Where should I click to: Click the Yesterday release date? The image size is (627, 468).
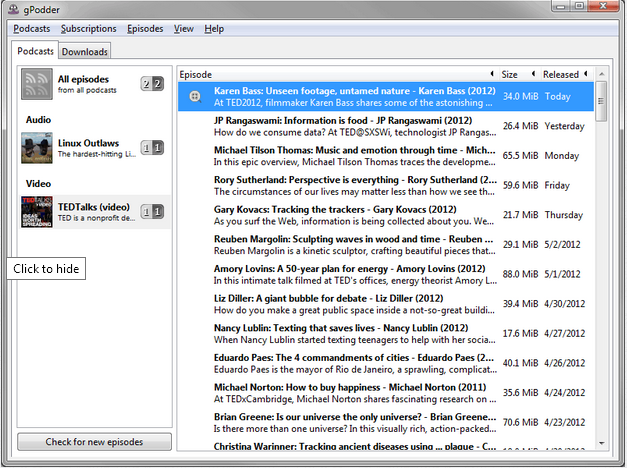pos(564,126)
